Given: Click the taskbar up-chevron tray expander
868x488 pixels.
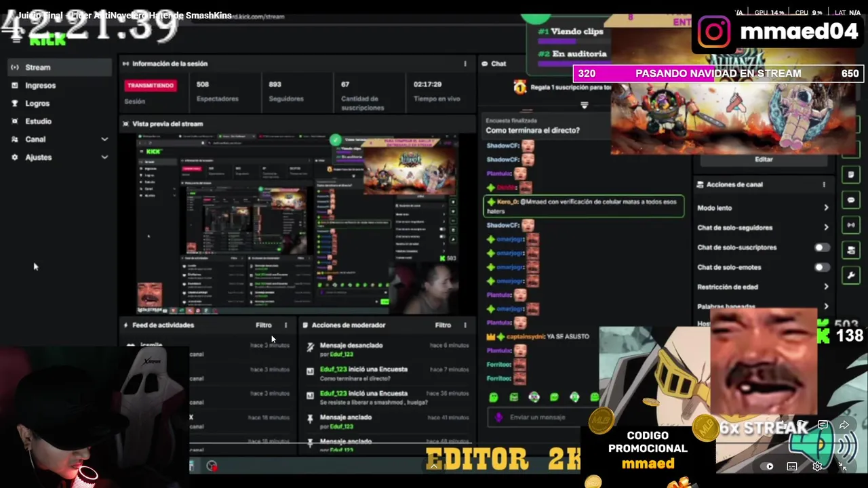Looking at the screenshot, I should coord(434,466).
